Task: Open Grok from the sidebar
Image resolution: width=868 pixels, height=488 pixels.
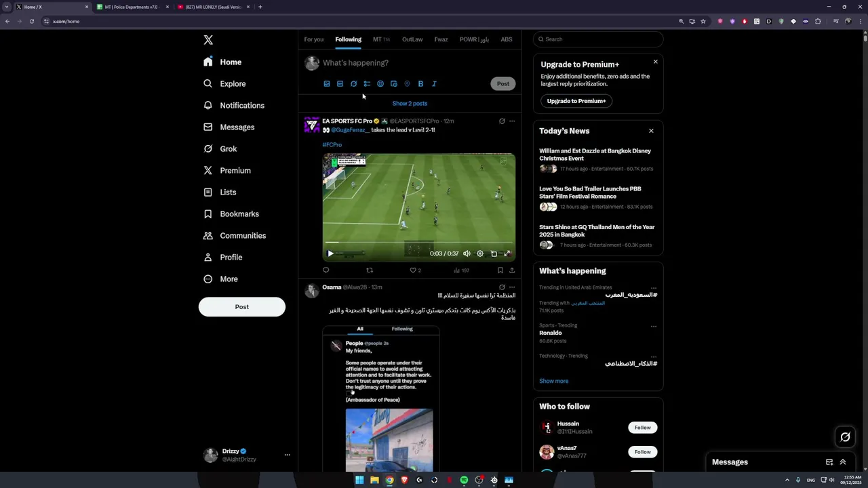Action: [220, 148]
